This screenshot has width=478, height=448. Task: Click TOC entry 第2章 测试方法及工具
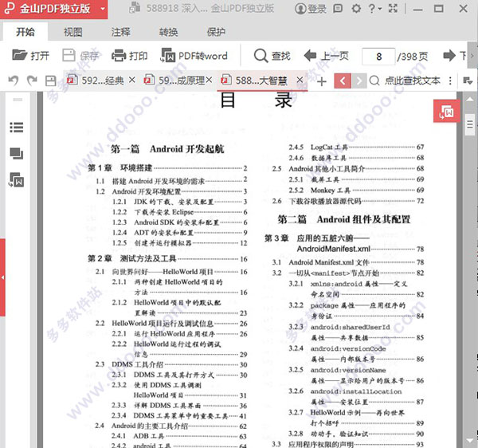[x=167, y=258]
